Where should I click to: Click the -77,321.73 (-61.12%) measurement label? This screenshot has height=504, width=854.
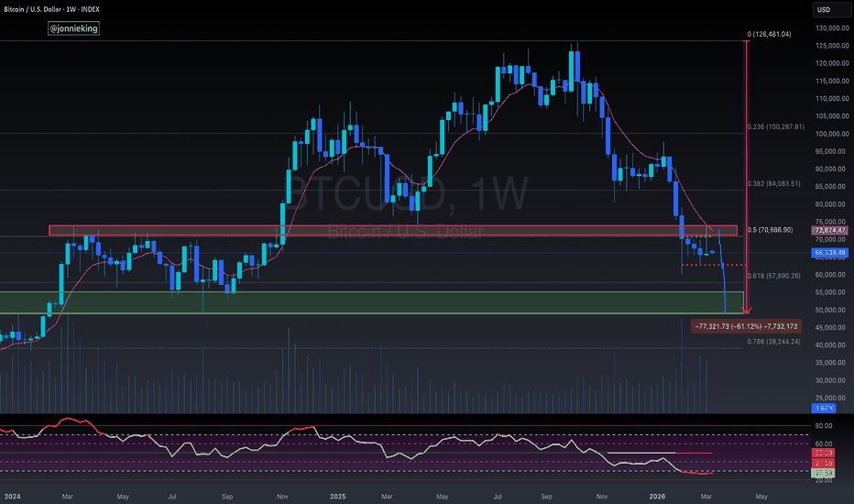click(746, 326)
